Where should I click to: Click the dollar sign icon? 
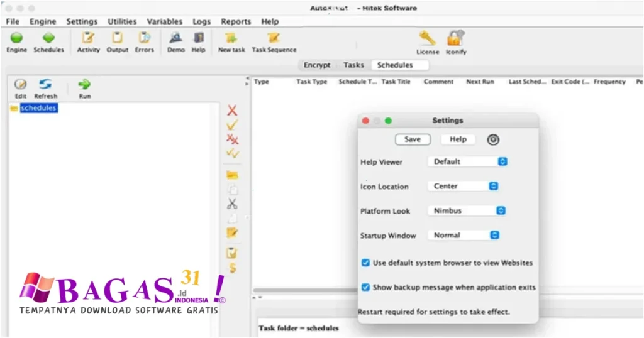[233, 268]
